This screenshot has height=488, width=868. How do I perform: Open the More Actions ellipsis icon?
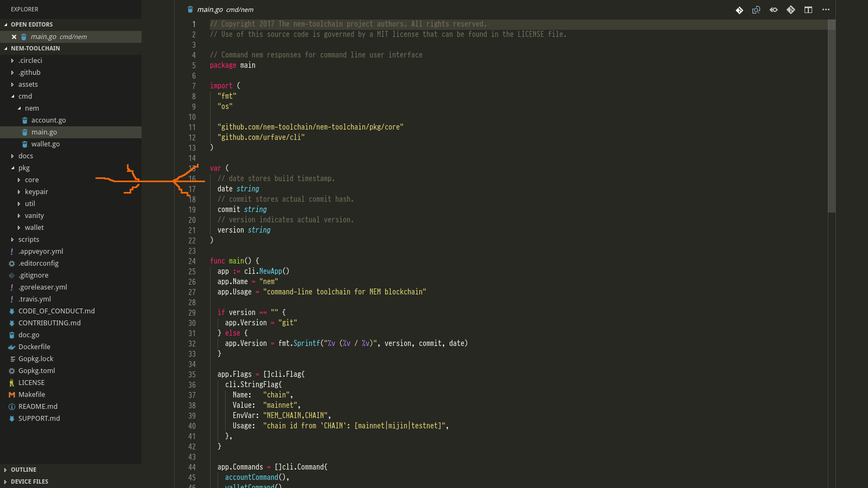826,9
